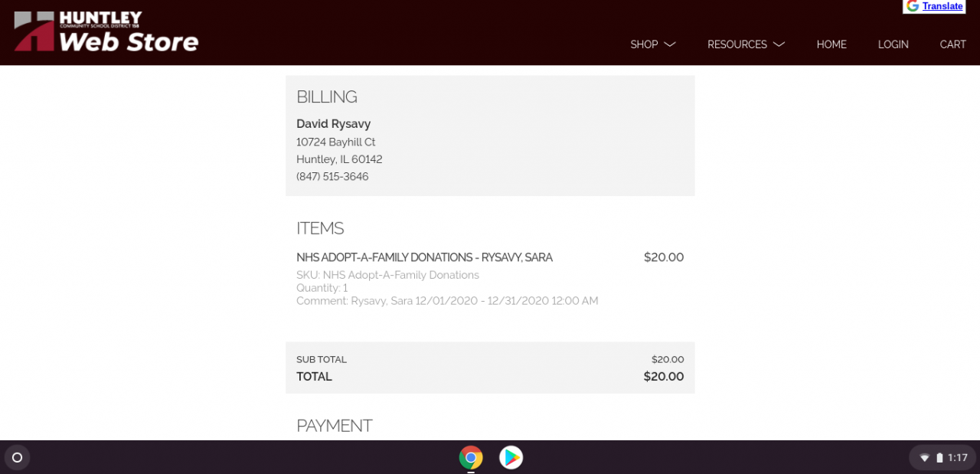The width and height of the screenshot is (980, 474).
Task: Launch the Google Play Store app
Action: click(x=511, y=458)
